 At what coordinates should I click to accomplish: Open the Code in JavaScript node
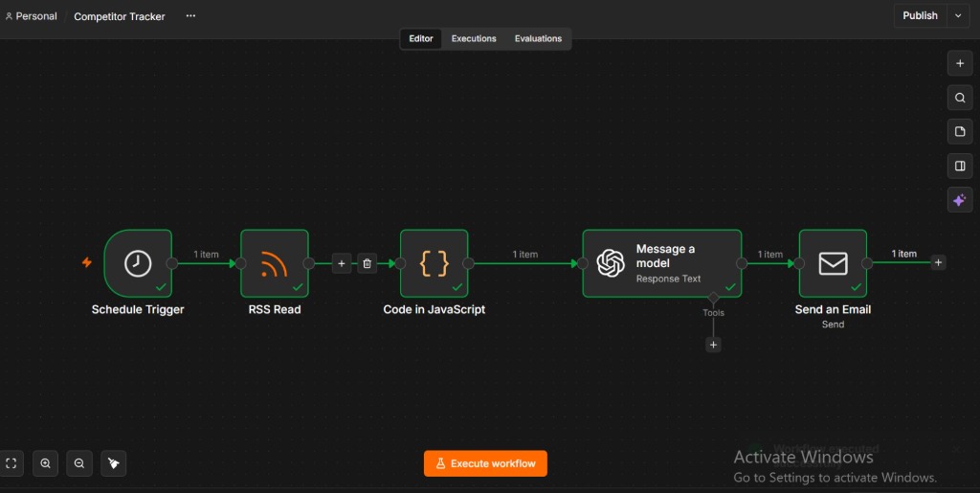pos(434,263)
